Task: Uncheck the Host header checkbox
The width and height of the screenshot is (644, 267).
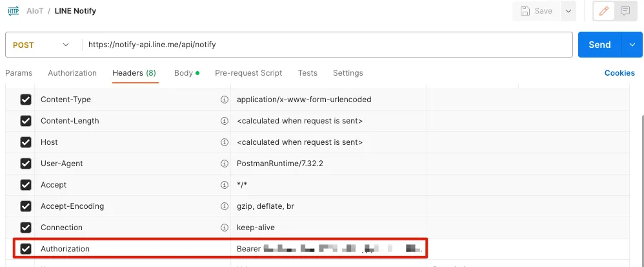Action: 26,142
